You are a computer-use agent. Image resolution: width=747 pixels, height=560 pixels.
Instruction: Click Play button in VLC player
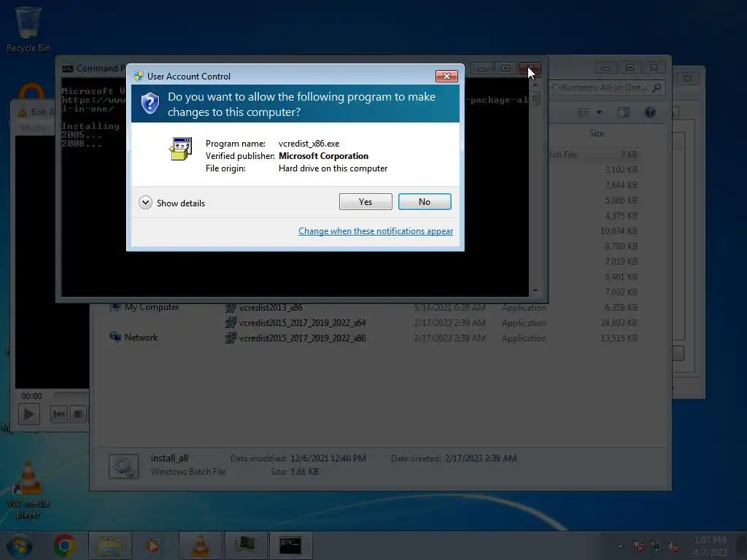coord(28,414)
